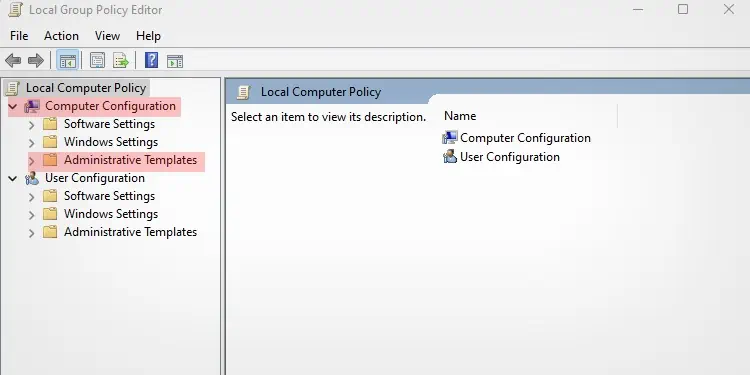The height and width of the screenshot is (375, 750).
Task: Open the Help menu
Action: click(148, 36)
